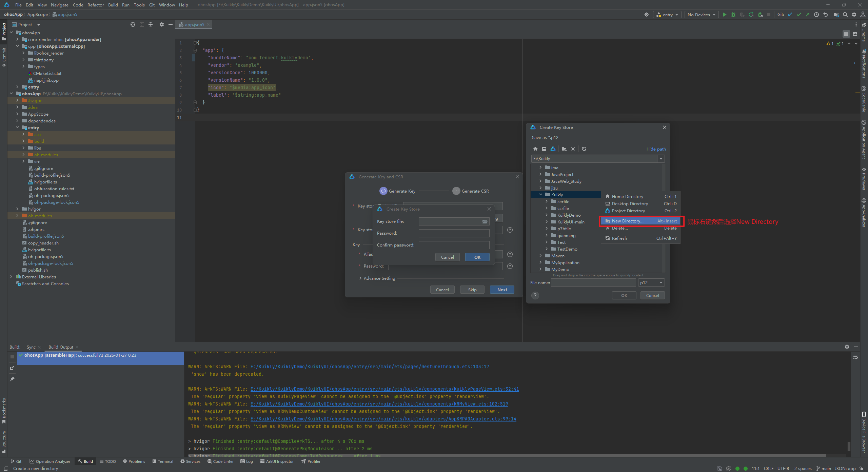
Task: Click the File name input field
Action: [593, 282]
